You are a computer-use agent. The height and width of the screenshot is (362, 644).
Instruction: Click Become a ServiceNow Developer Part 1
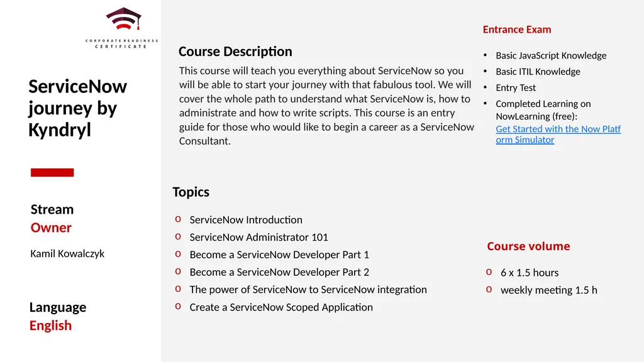point(279,255)
